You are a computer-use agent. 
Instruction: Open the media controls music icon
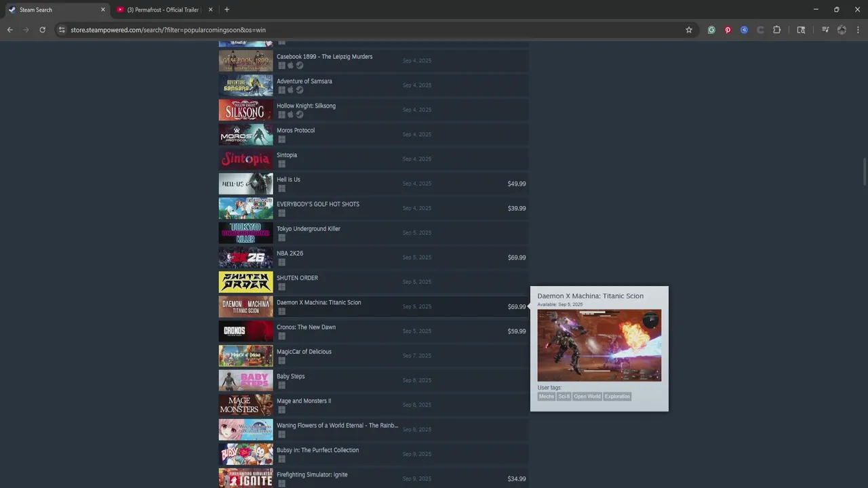[x=825, y=30]
